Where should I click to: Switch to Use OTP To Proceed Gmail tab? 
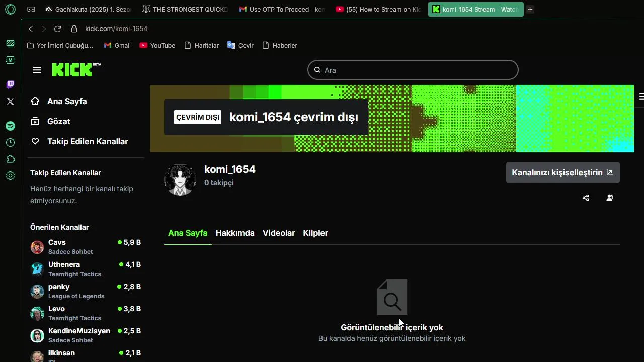pyautogui.click(x=282, y=9)
